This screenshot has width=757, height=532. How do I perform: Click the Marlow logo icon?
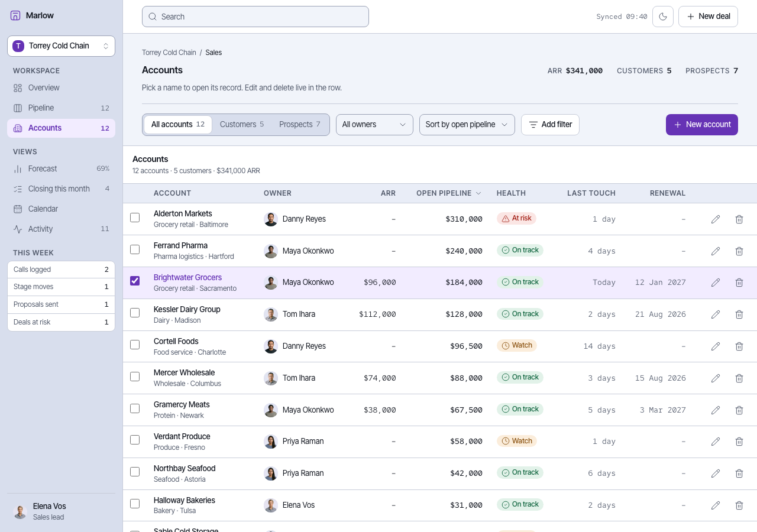point(15,15)
